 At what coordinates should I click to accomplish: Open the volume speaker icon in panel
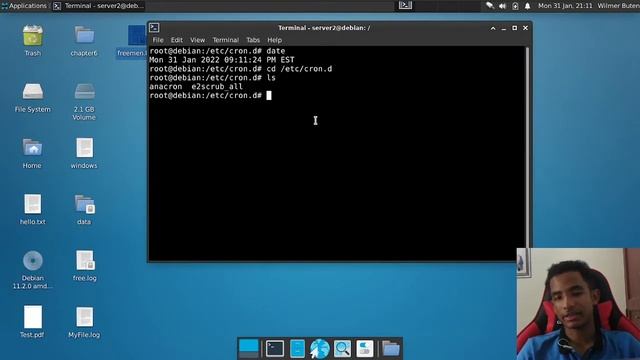[502, 6]
